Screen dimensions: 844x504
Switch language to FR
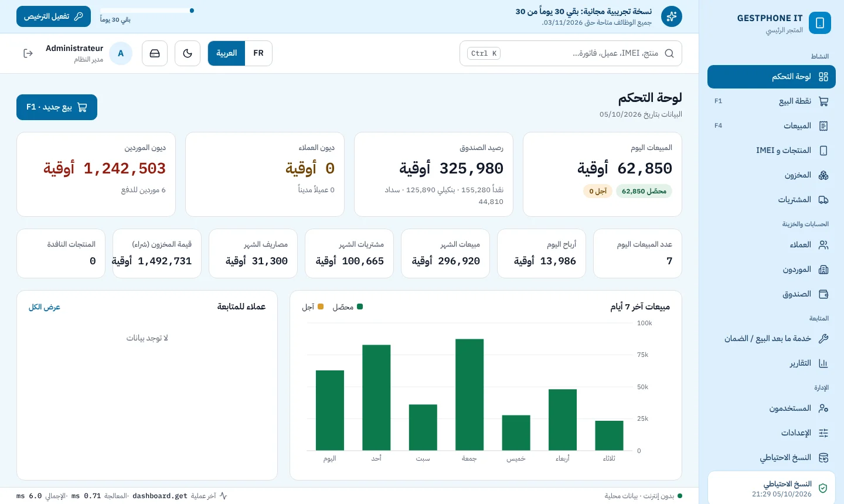coord(258,53)
